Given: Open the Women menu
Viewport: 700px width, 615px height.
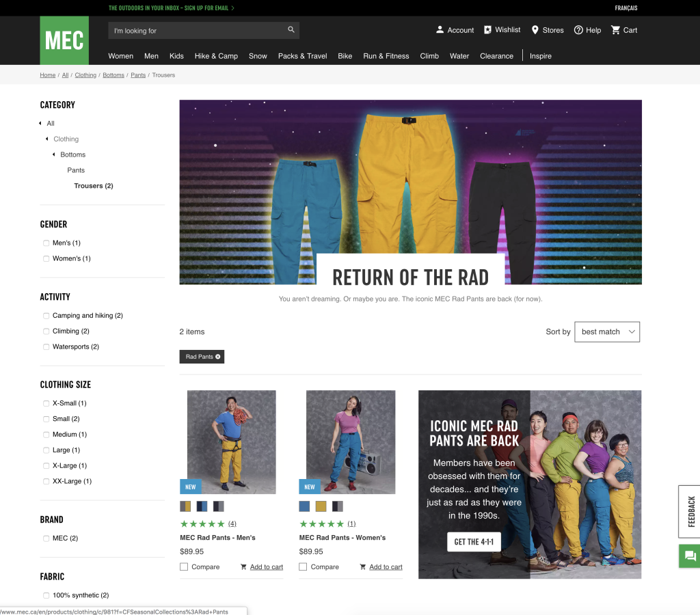Looking at the screenshot, I should tap(120, 56).
